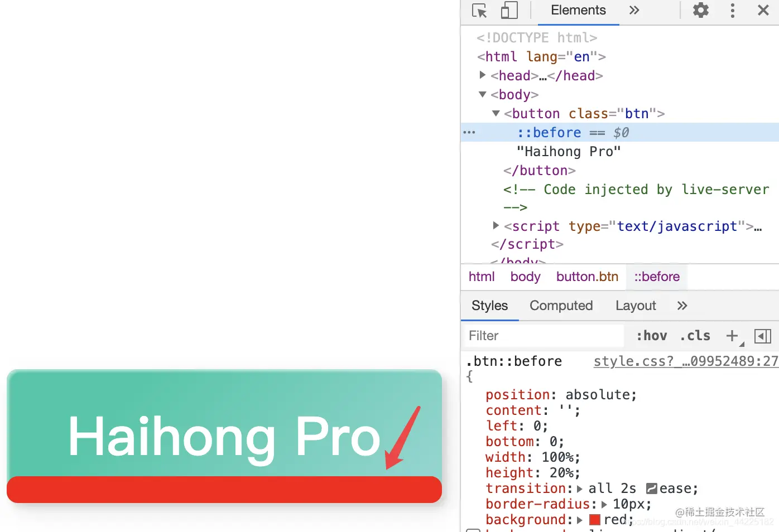Select the closing </button> tag
The width and height of the screenshot is (779, 532).
click(x=539, y=171)
